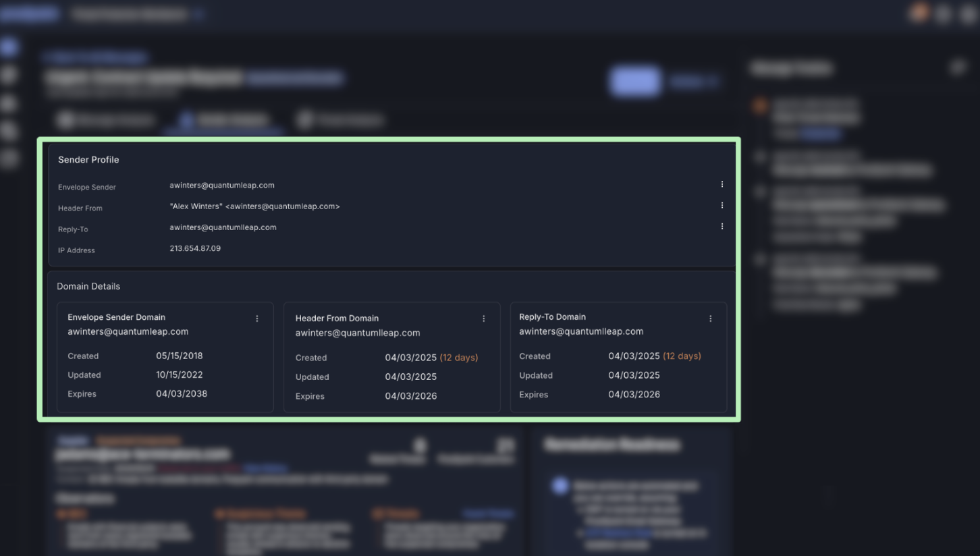Viewport: 980px width, 556px height.
Task: Expand the caret beside the workspace title
Action: (x=198, y=13)
